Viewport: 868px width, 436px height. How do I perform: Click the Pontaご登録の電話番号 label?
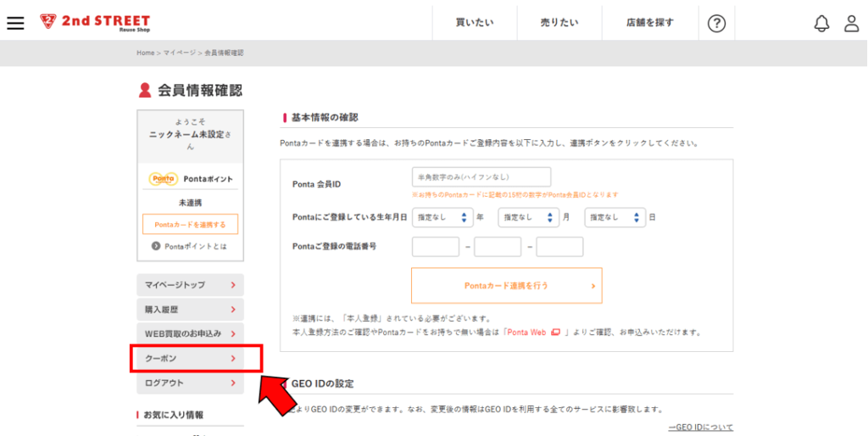pyautogui.click(x=334, y=246)
